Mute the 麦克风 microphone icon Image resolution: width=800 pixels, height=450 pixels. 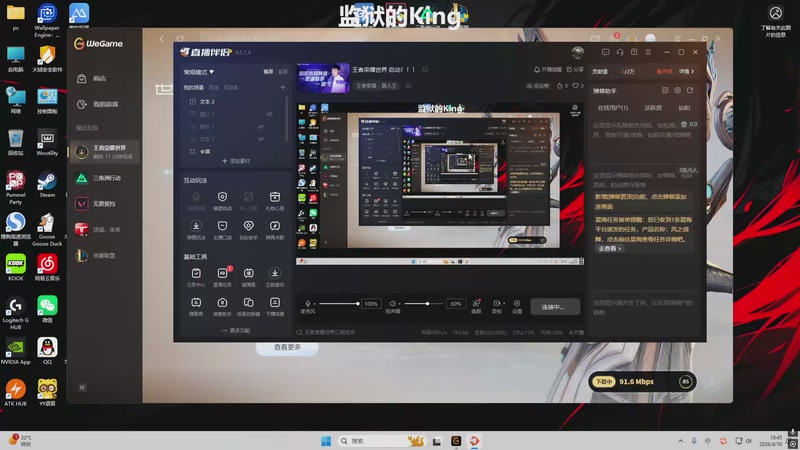[x=308, y=304]
